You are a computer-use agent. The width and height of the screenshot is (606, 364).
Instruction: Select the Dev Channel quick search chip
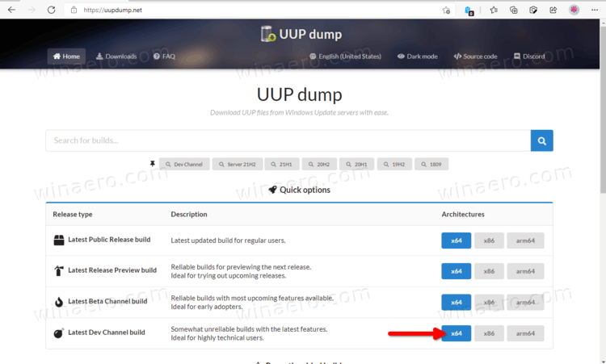click(184, 164)
